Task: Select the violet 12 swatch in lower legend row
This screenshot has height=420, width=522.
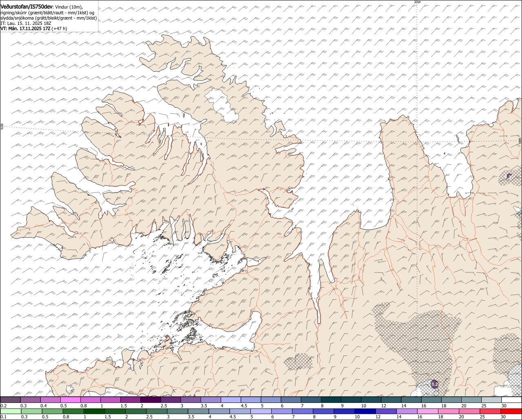Action: pyautogui.click(x=386, y=411)
